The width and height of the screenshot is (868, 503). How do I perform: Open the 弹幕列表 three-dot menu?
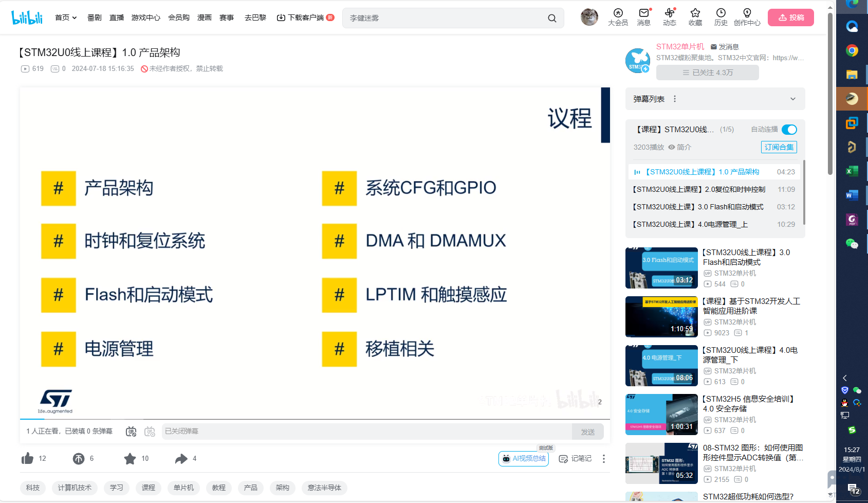675,99
